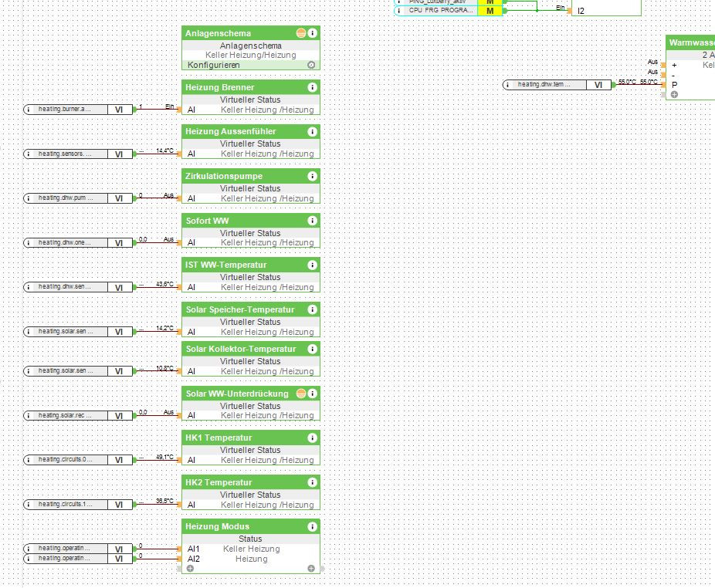The height and width of the screenshot is (588, 715).
Task: Select the Heizung Aussenfühler block title
Action: (x=231, y=131)
